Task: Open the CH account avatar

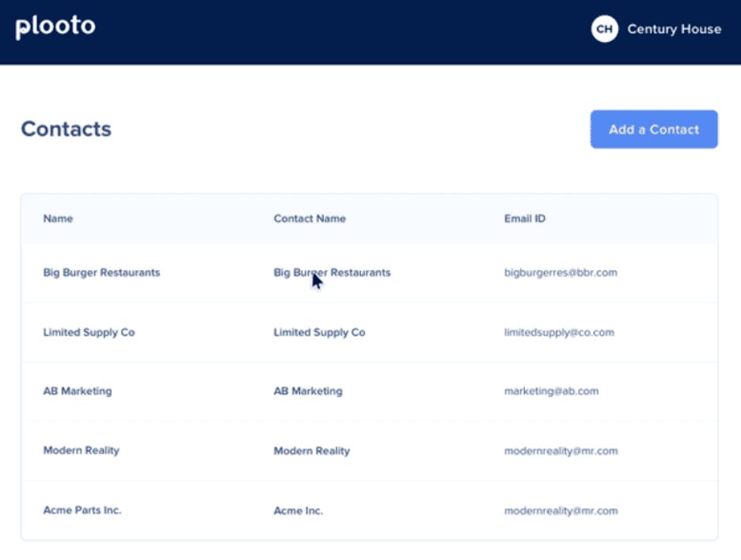Action: point(604,29)
